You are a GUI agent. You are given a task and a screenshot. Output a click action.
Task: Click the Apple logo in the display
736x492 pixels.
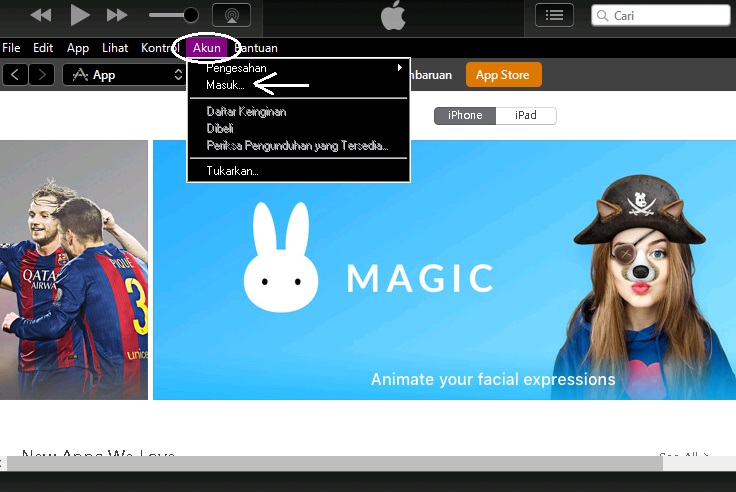pyautogui.click(x=393, y=15)
